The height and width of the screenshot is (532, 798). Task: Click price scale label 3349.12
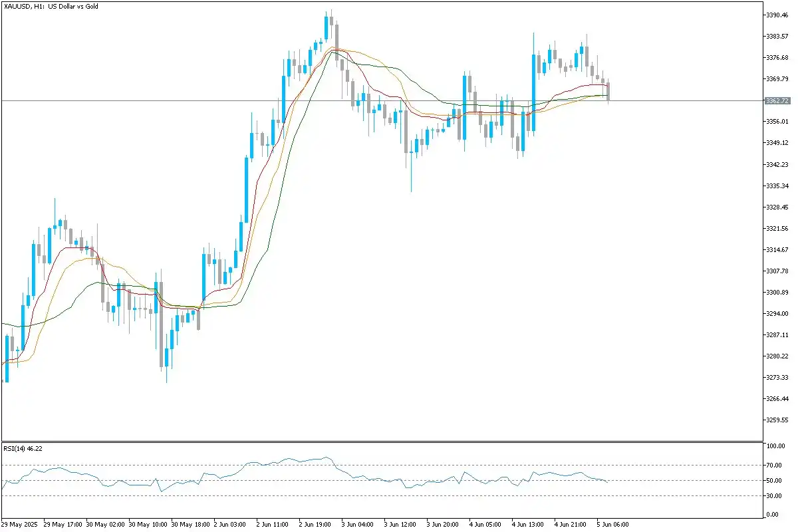pos(777,143)
